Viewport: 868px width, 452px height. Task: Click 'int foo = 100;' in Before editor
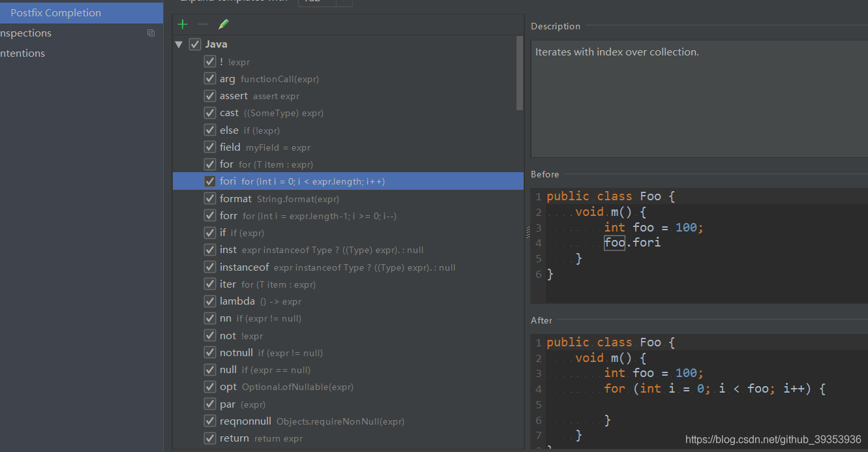[x=654, y=227]
